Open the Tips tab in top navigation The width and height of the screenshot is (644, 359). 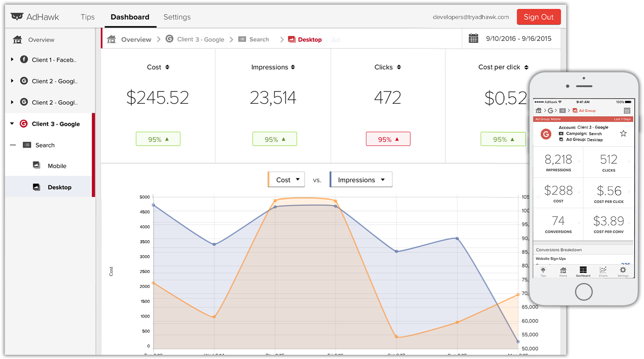point(88,17)
